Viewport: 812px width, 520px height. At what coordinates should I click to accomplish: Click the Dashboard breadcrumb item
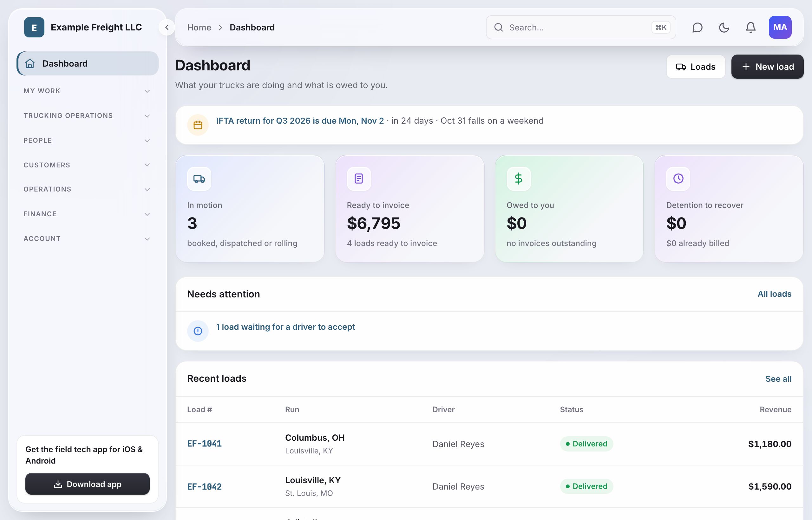(x=252, y=27)
